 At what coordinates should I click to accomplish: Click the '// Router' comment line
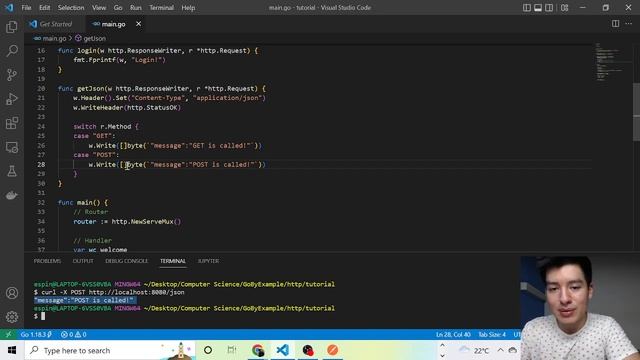[x=91, y=212]
